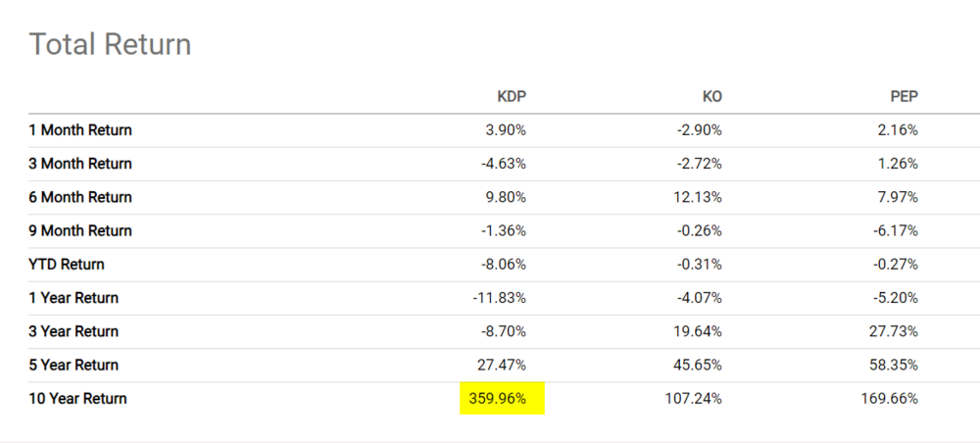Click the 5 Year Return row label
The image size is (980, 443).
point(73,366)
